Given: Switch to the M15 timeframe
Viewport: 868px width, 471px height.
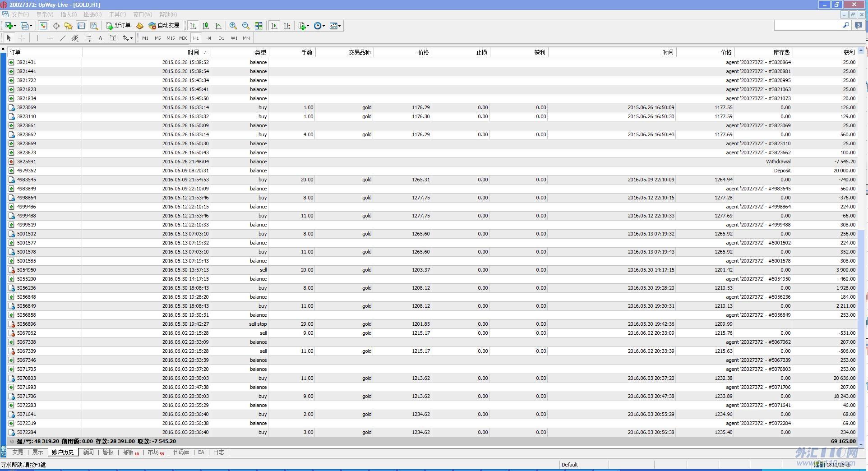Looking at the screenshot, I should (x=171, y=38).
